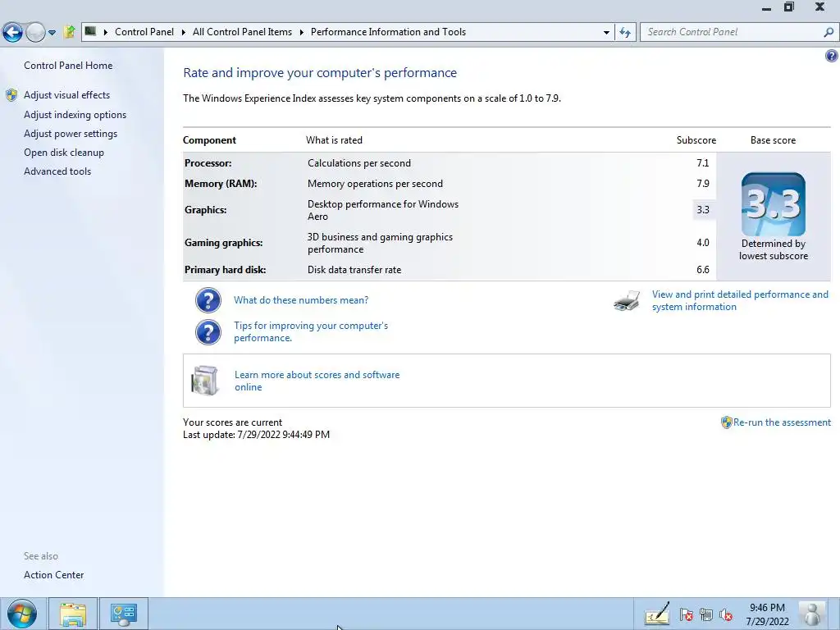Click the Control Panel taskbar button
The image size is (840, 630).
124,614
